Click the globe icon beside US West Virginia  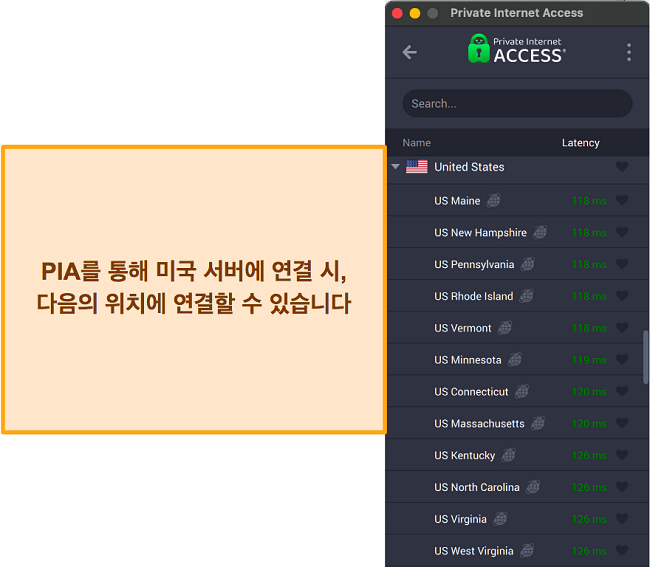[526, 550]
